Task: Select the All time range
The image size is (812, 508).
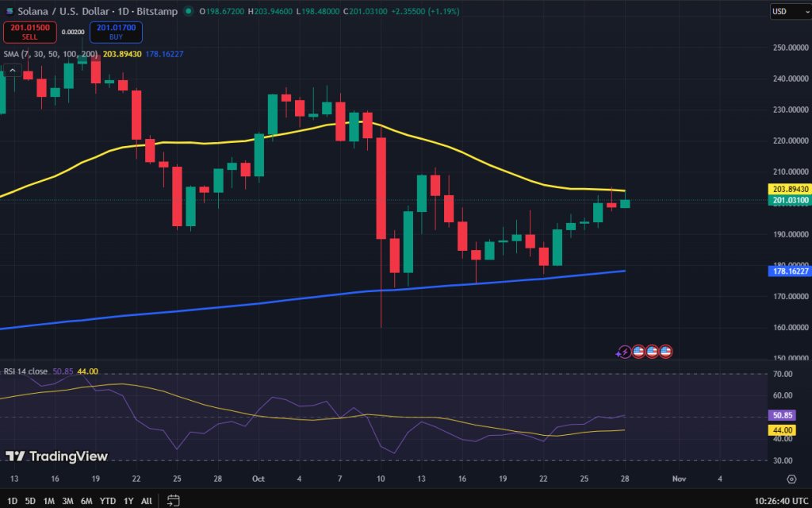Action: (x=146, y=500)
